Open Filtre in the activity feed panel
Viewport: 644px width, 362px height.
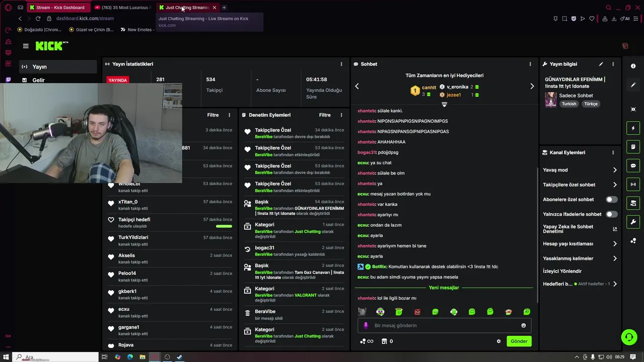(213, 115)
